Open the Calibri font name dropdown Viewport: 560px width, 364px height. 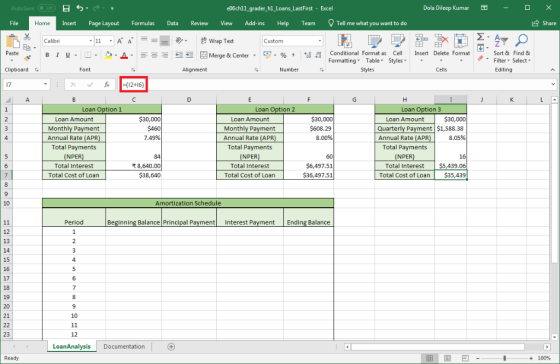pos(90,41)
